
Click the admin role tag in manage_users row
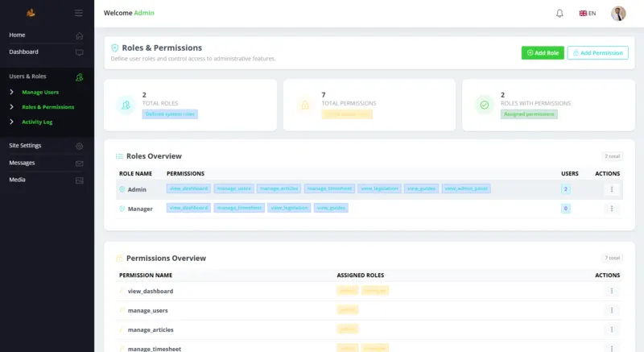[x=348, y=309]
